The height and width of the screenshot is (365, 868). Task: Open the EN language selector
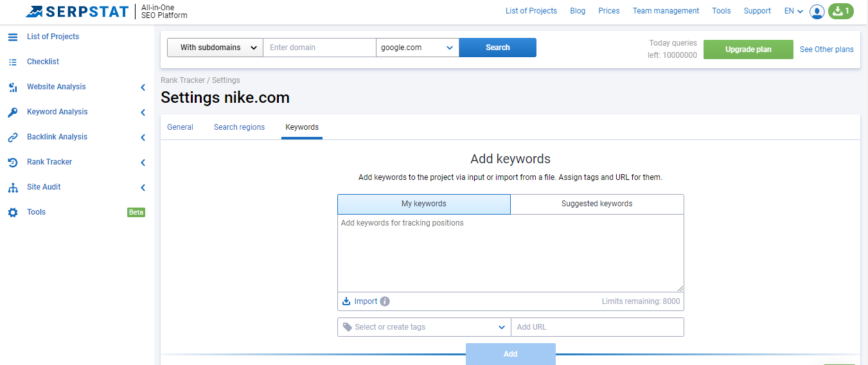793,11
